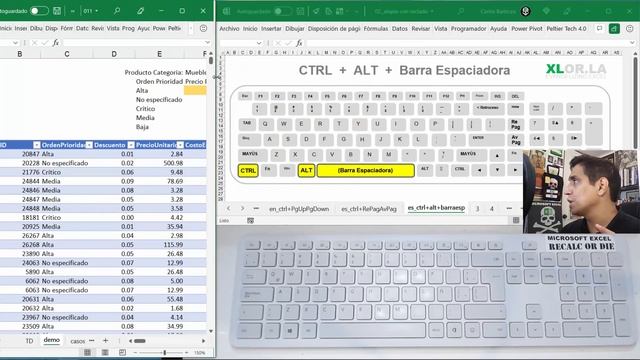Open filter dropdown on ID column header
This screenshot has height=360, width=640.
click(x=36, y=145)
